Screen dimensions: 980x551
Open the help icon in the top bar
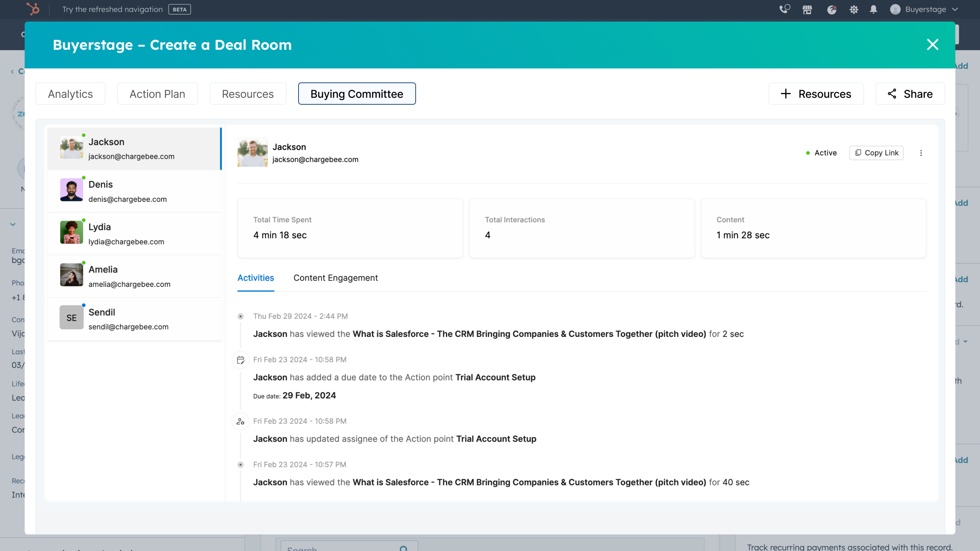point(831,9)
